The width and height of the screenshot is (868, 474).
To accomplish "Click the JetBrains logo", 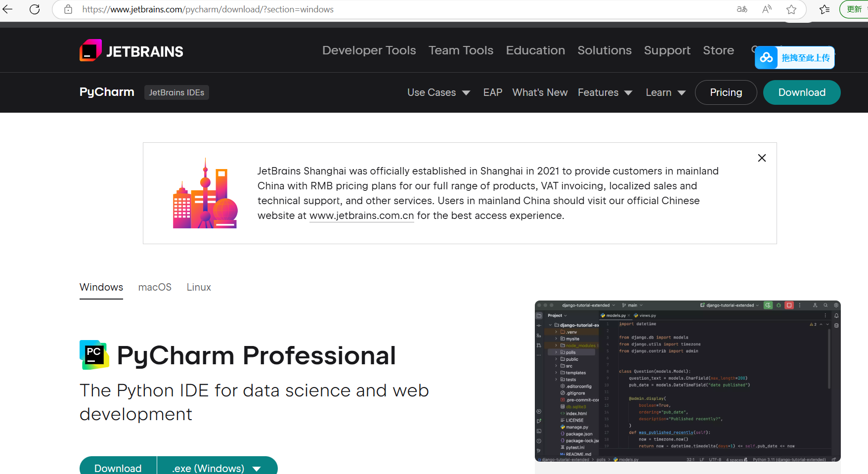I will [x=131, y=50].
